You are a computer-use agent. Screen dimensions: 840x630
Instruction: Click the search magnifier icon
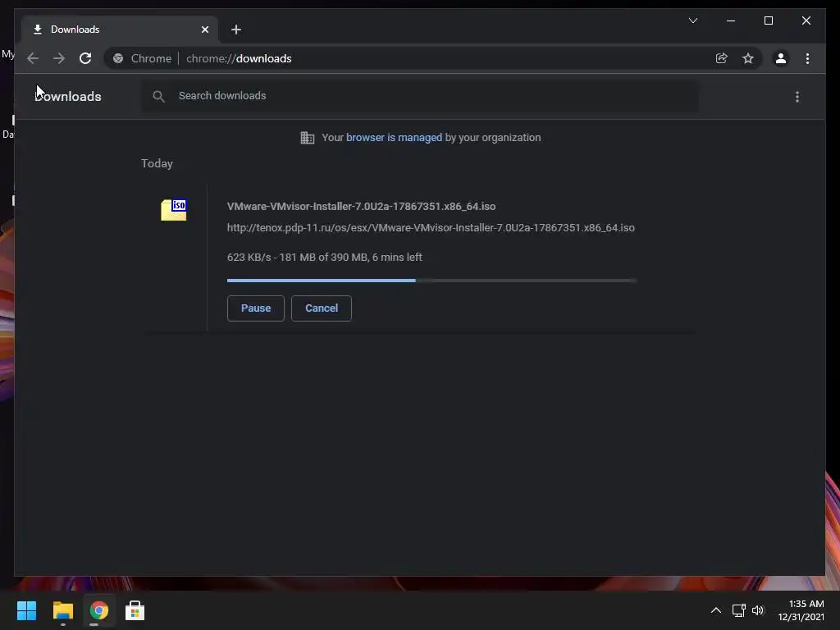click(x=158, y=97)
